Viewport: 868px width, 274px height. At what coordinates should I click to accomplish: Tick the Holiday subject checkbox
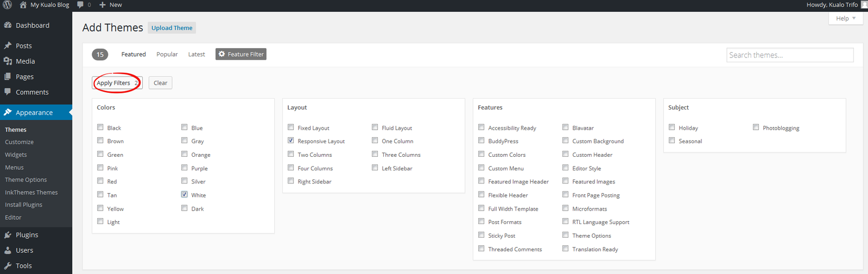(x=672, y=127)
